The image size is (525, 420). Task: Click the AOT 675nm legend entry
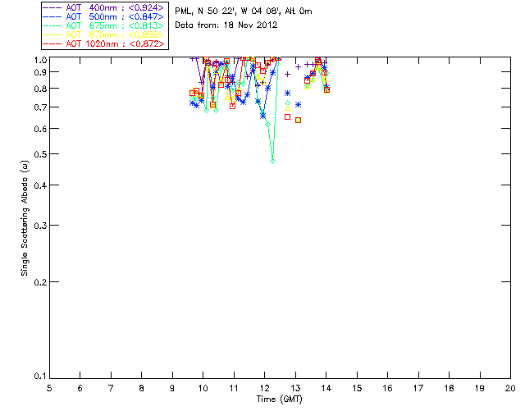tap(103, 25)
